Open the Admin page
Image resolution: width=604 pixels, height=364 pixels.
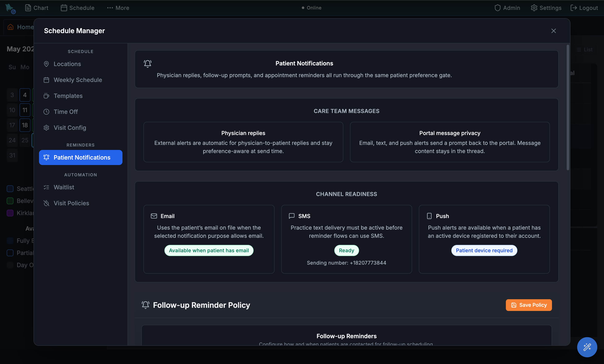pyautogui.click(x=507, y=8)
